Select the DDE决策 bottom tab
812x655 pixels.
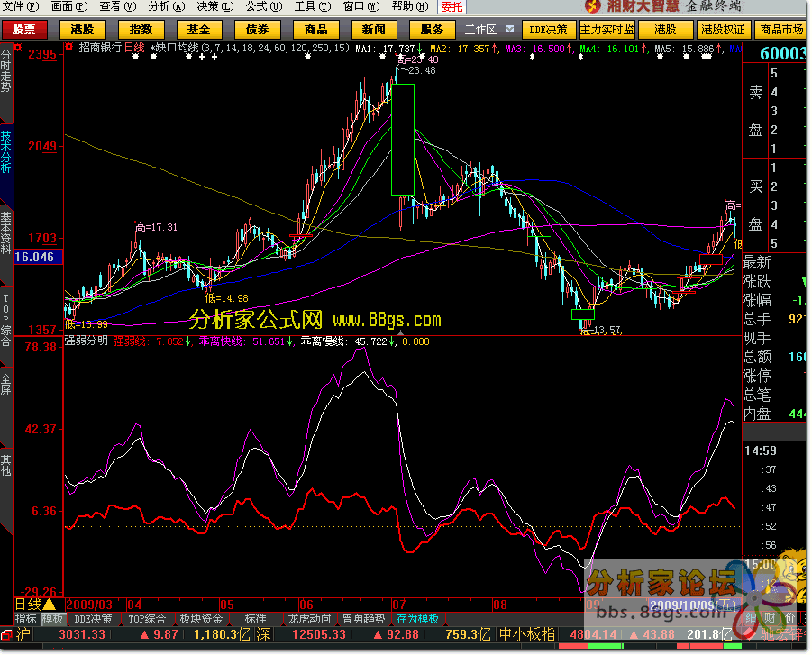tap(93, 619)
